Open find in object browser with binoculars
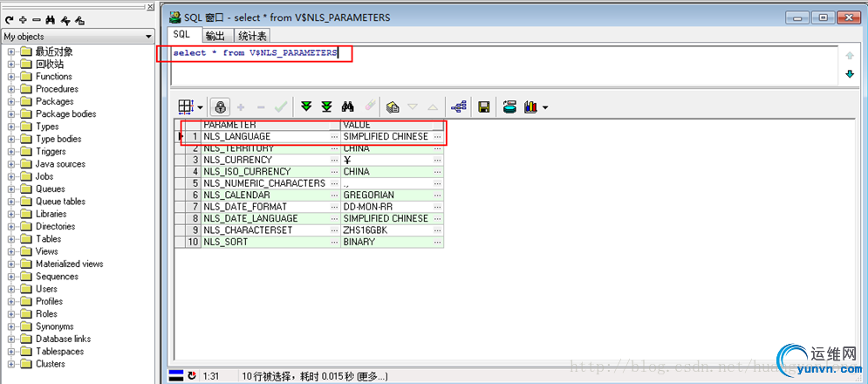The width and height of the screenshot is (868, 384). 51,20
